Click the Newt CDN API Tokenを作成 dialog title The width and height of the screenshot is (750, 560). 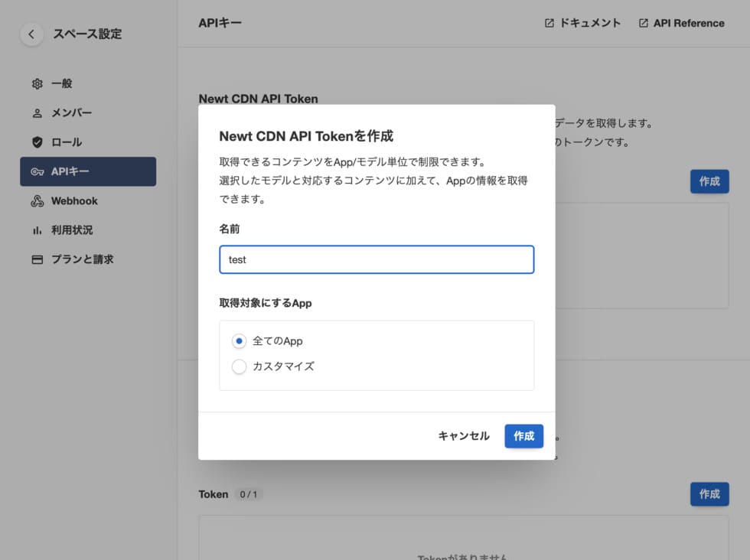pyautogui.click(x=306, y=136)
